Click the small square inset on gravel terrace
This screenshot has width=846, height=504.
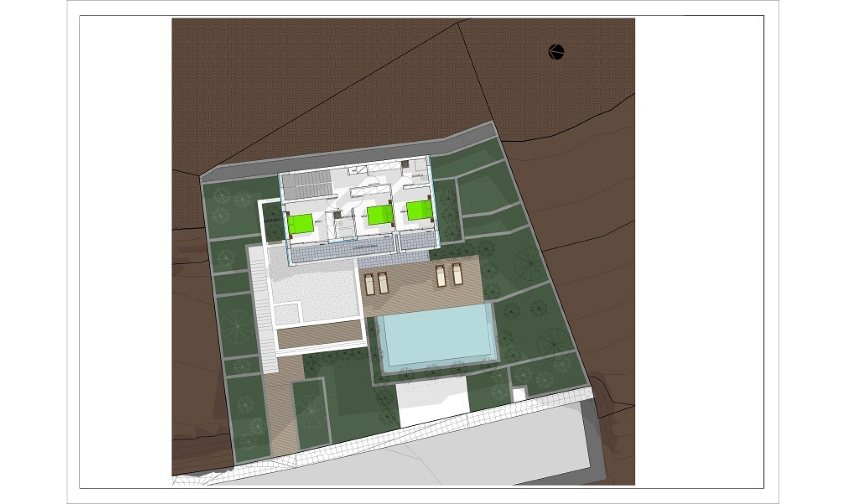point(286,314)
